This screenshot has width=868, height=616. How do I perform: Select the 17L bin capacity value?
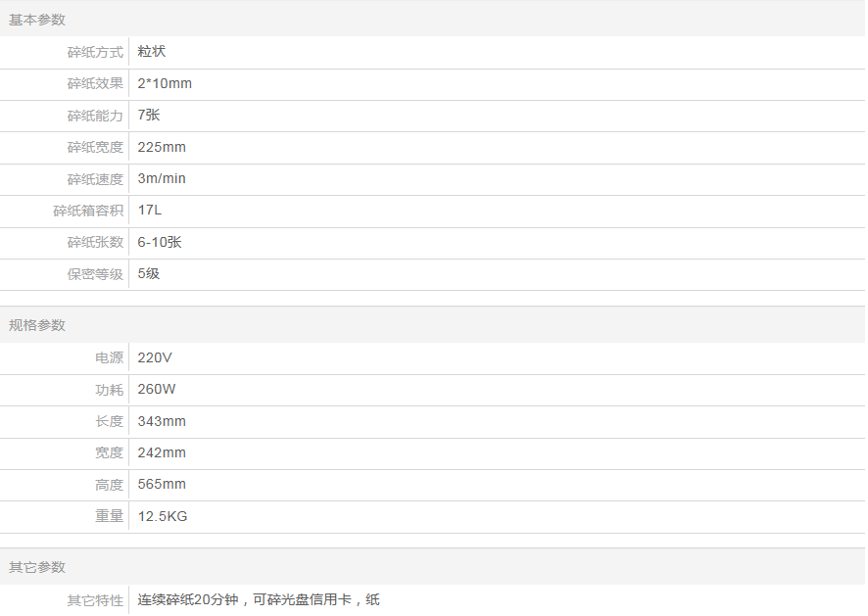(x=150, y=211)
